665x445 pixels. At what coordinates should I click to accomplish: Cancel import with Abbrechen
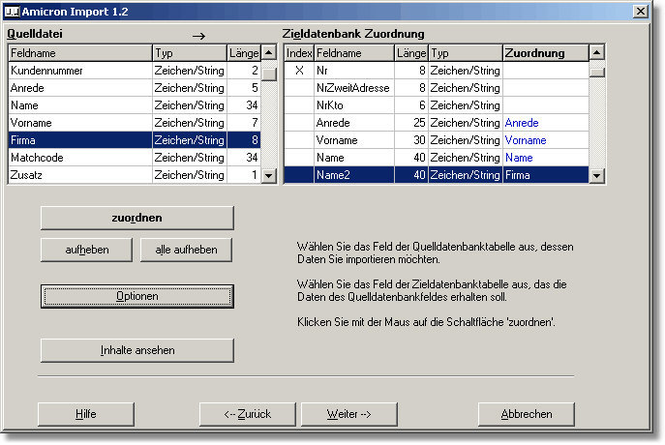click(x=526, y=414)
